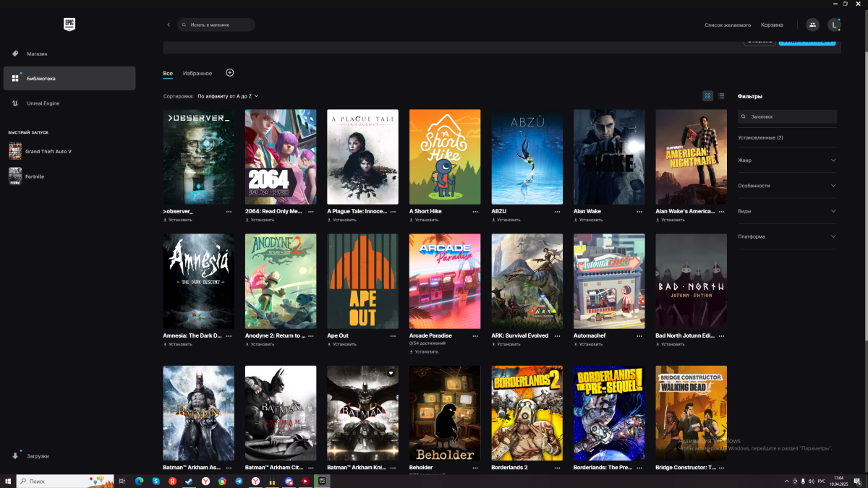Click the Epic Games taskbar icon
The height and width of the screenshot is (488, 868).
click(323, 481)
